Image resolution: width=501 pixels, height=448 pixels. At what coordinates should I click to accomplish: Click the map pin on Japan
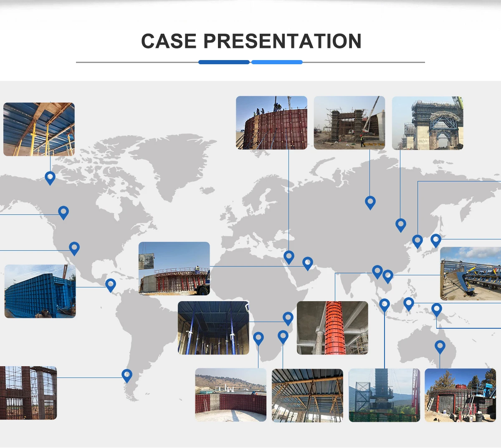(436, 240)
